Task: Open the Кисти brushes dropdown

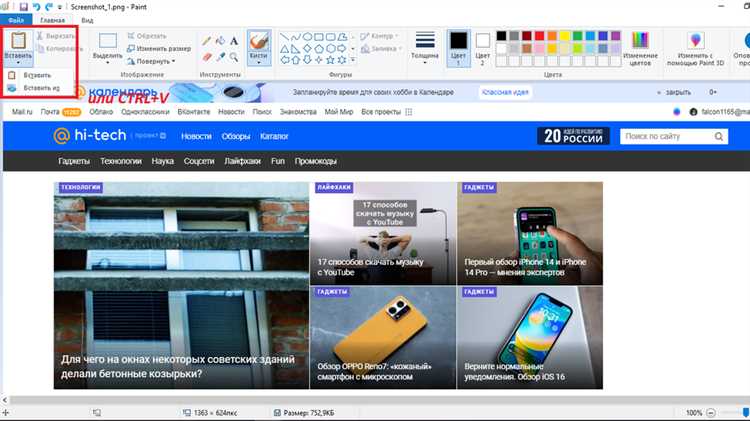Action: (259, 48)
